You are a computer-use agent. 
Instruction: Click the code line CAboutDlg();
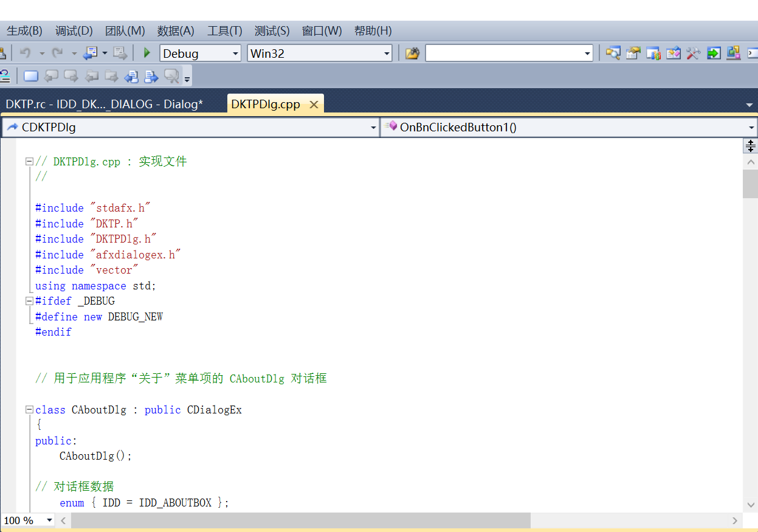click(x=95, y=456)
